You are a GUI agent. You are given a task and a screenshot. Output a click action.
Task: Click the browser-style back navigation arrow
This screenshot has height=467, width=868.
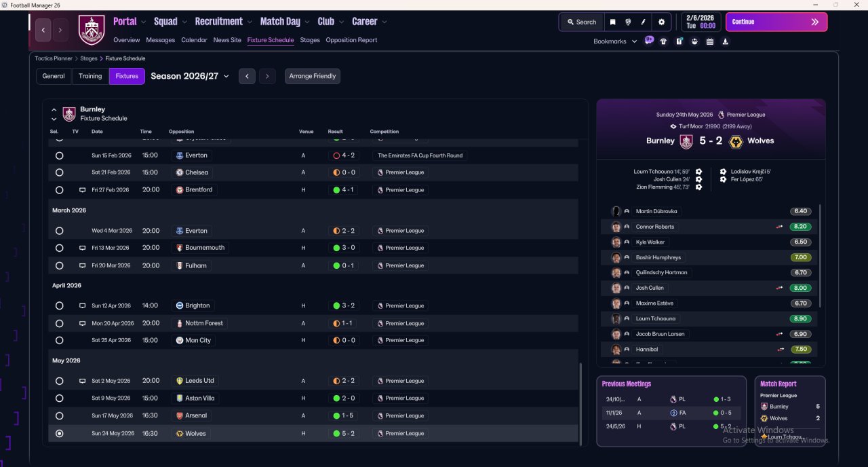[43, 30]
